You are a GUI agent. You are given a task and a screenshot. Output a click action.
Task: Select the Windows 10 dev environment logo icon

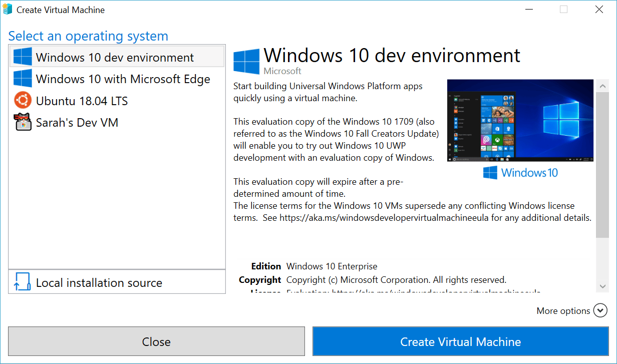point(22,56)
